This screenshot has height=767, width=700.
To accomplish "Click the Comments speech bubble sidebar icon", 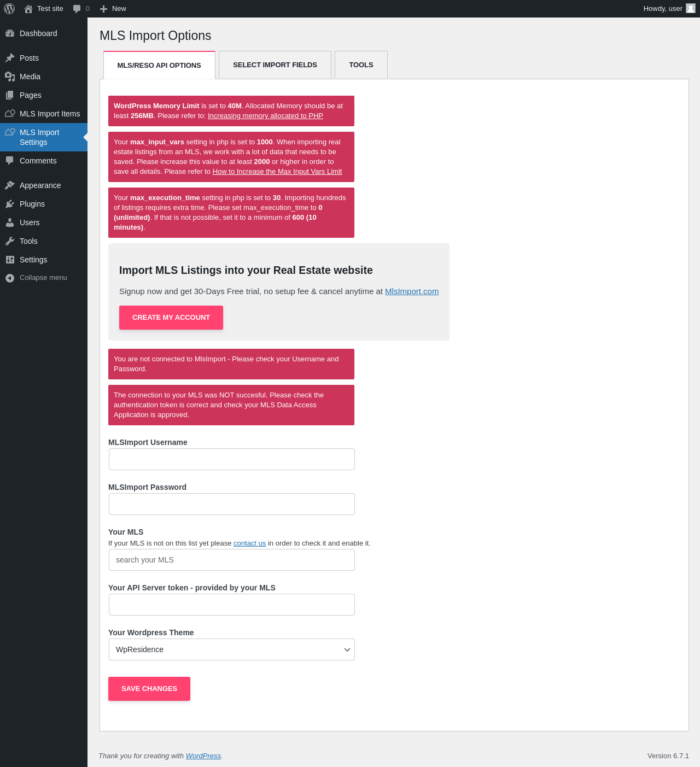I will (x=10, y=161).
